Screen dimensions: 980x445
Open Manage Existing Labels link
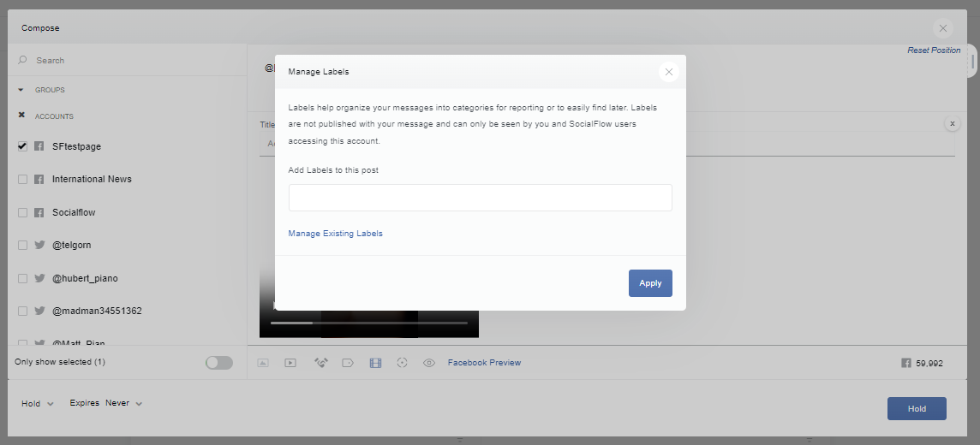335,234
